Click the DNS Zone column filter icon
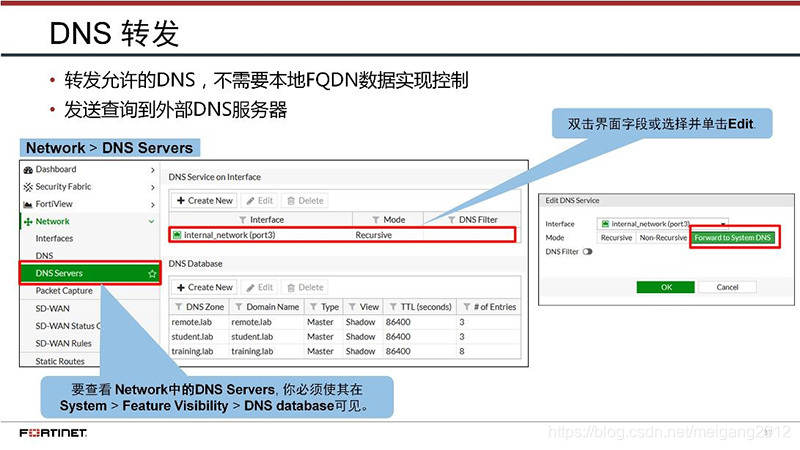The width and height of the screenshot is (800, 450). click(179, 307)
